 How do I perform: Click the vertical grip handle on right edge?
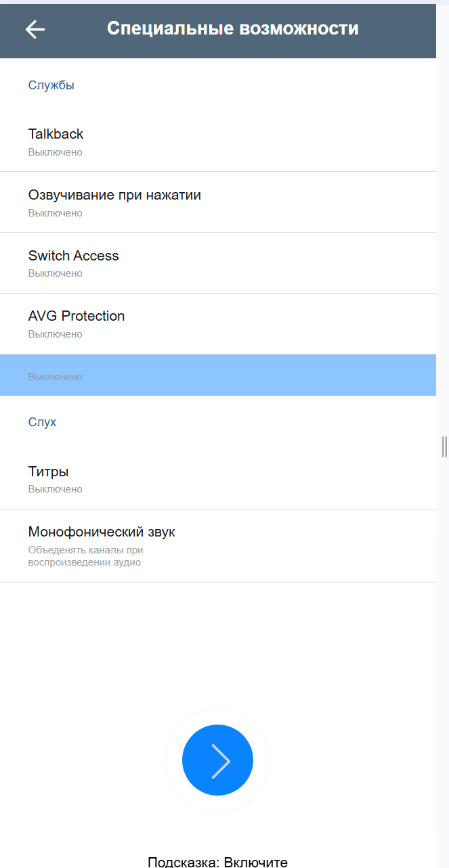(444, 447)
